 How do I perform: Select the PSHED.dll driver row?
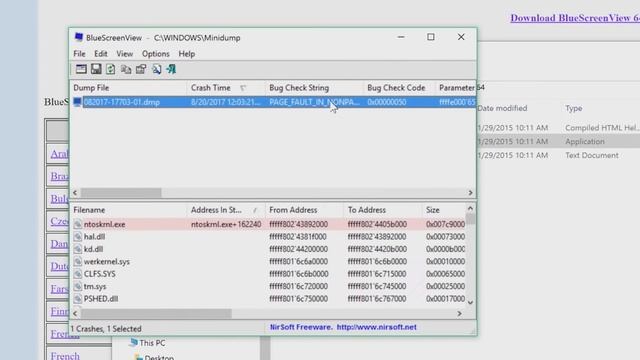[268, 299]
